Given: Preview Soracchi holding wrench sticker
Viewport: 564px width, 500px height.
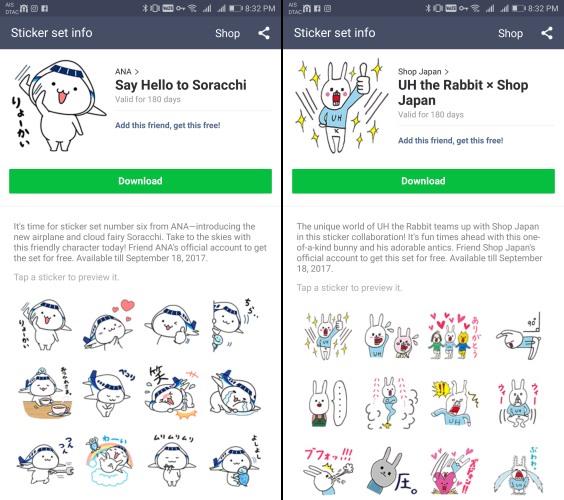Looking at the screenshot, I should 45,462.
